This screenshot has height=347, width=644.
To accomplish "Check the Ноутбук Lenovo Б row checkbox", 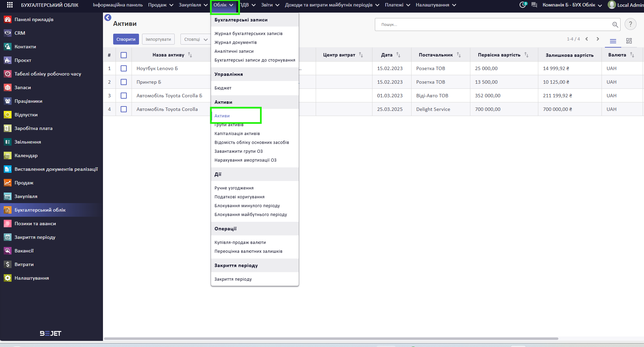I will click(x=124, y=68).
